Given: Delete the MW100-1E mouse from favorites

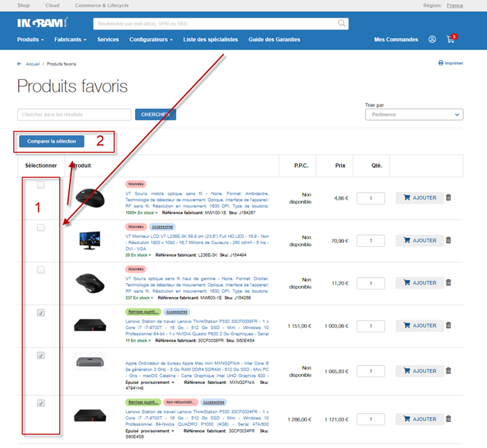Looking at the screenshot, I should pos(448,198).
